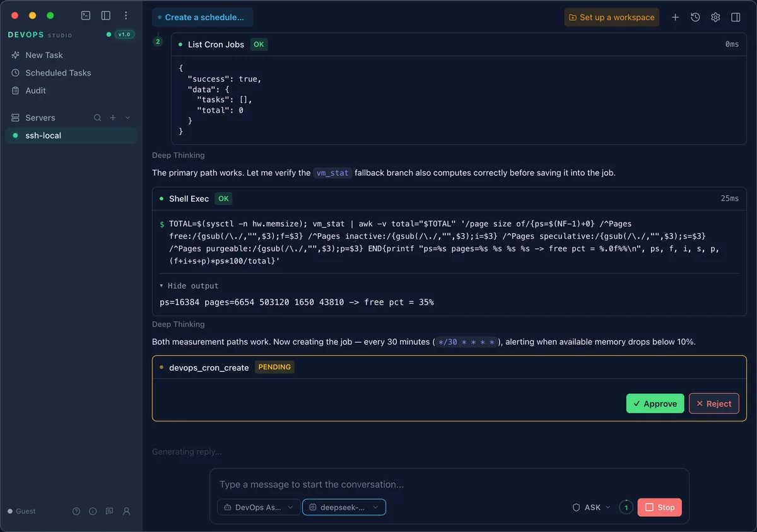Stop the reply generation

coord(659,507)
